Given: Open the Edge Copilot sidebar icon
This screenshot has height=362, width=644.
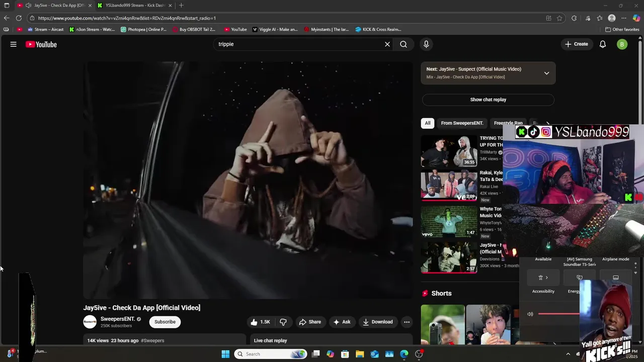Looking at the screenshot, I should pos(636,18).
